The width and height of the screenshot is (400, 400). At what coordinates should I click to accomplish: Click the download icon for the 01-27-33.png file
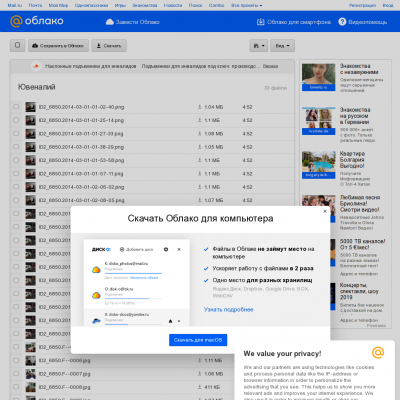199,134
